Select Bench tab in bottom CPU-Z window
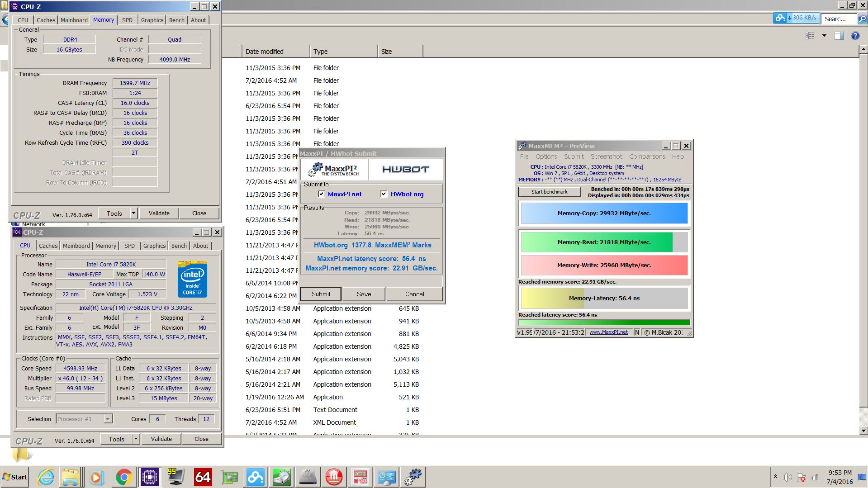 [x=179, y=246]
